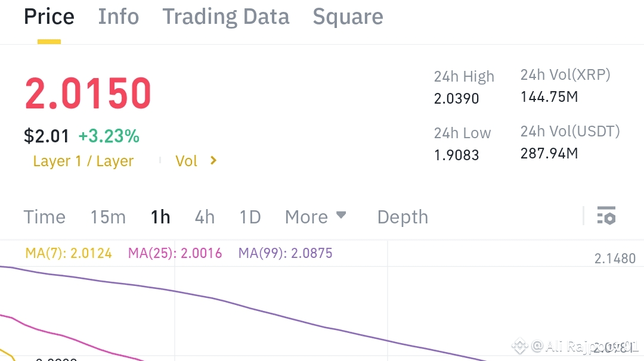This screenshot has height=361, width=644.
Task: Select the Time chart interval
Action: tap(44, 217)
